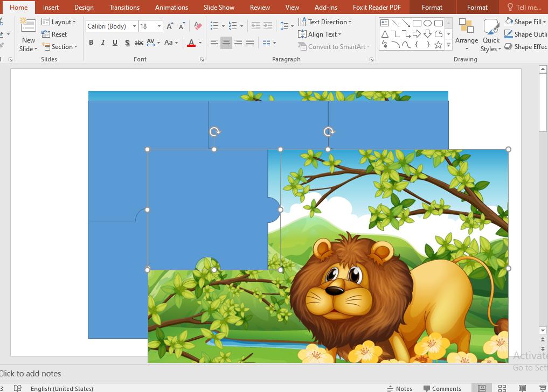Open the Foxit Reader PDF tab
548x392 pixels.
[x=377, y=7]
